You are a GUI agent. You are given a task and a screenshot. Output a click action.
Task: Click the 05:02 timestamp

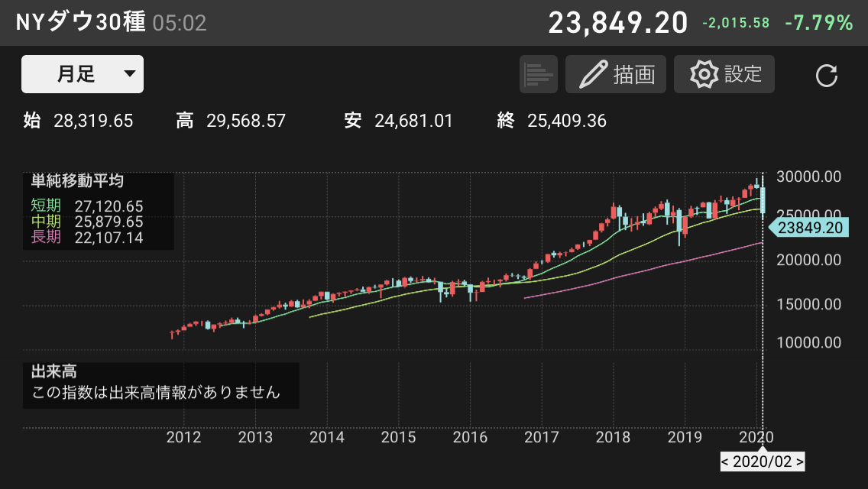pos(180,23)
